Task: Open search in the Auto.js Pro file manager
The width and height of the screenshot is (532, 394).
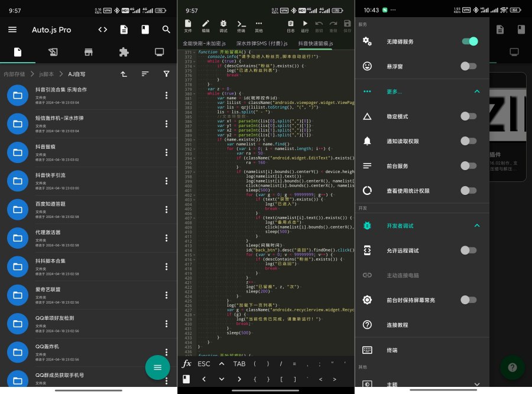Action: (x=166, y=30)
